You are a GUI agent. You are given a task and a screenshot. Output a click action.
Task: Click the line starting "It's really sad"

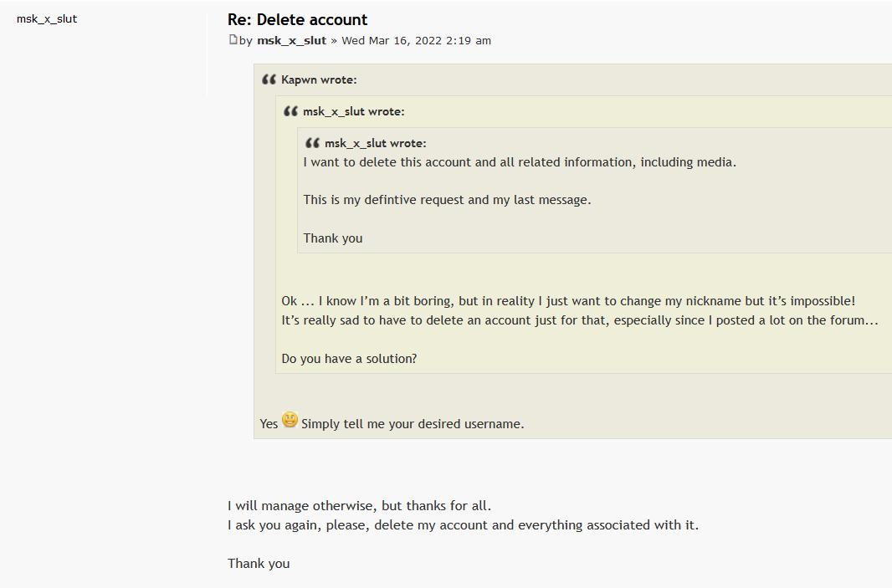[579, 320]
